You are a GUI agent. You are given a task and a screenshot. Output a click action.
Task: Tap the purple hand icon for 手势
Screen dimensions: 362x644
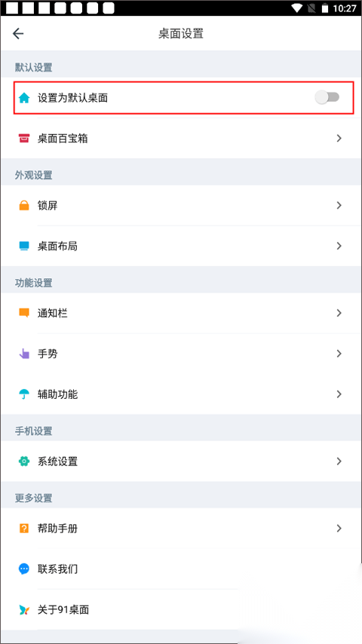tap(24, 354)
